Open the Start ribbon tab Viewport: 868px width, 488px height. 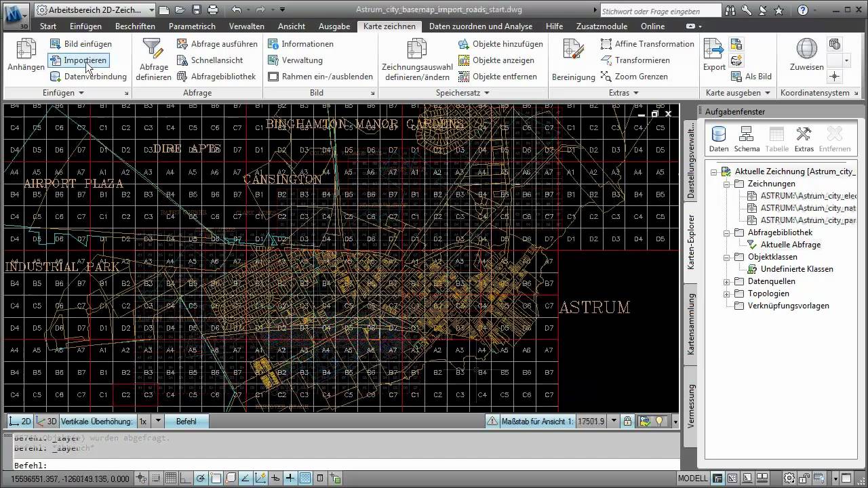[48, 26]
